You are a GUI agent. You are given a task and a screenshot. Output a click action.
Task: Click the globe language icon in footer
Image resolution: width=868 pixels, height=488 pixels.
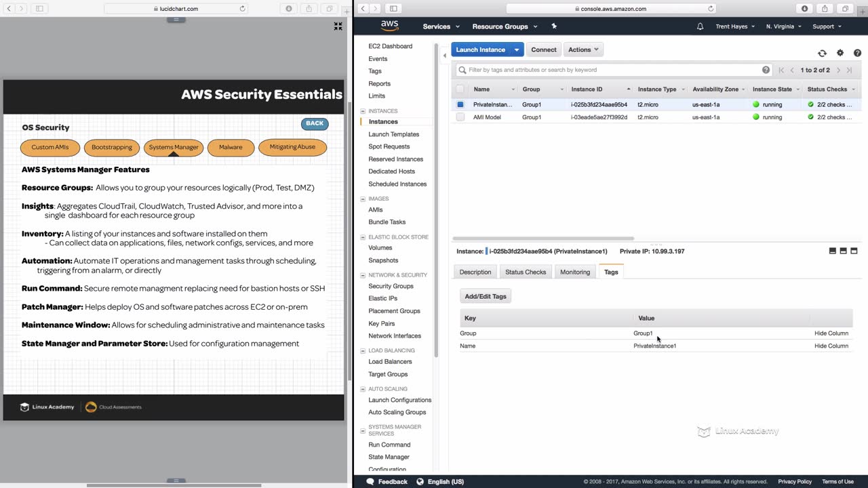click(x=420, y=481)
